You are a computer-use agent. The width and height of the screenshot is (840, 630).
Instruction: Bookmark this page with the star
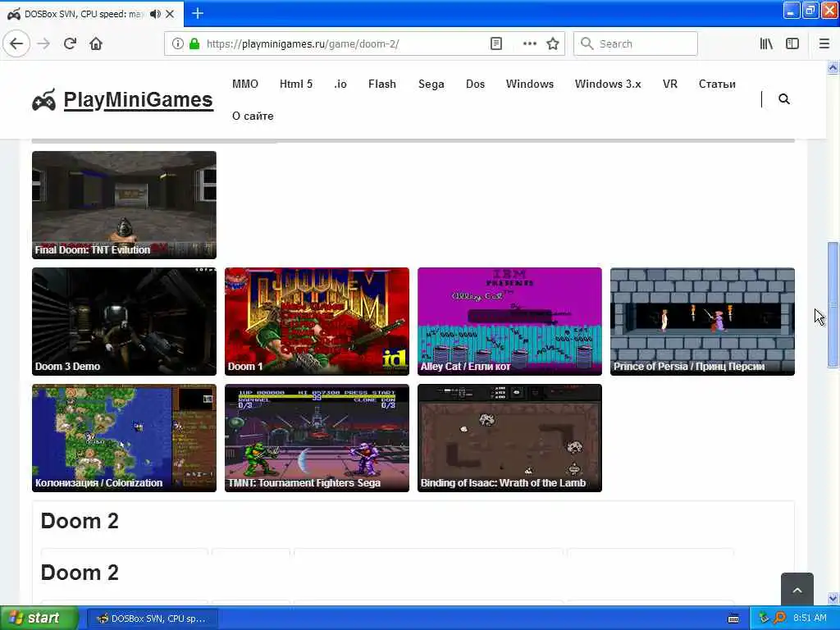(x=553, y=44)
